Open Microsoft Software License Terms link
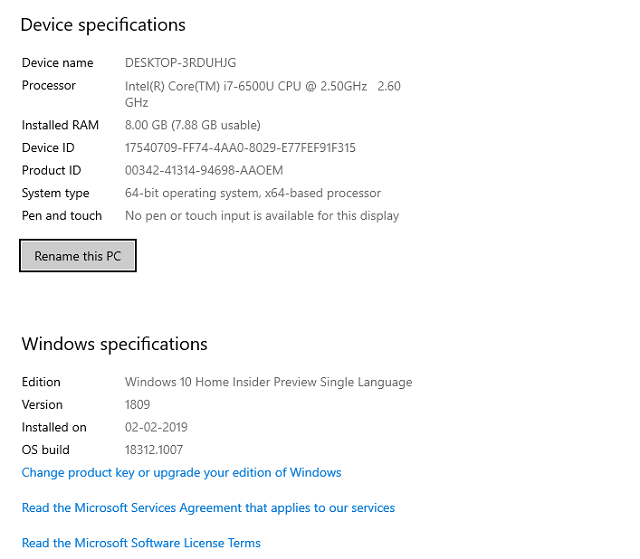 point(141,543)
